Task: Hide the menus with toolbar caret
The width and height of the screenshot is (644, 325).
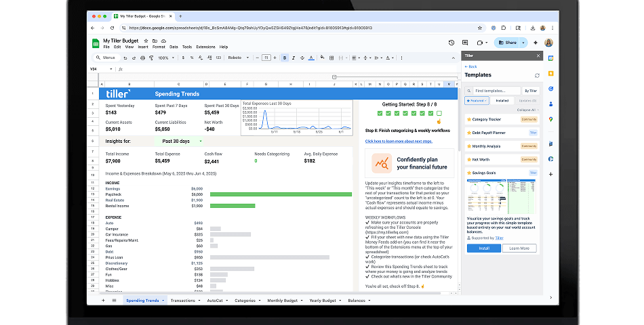Action: pos(453,58)
